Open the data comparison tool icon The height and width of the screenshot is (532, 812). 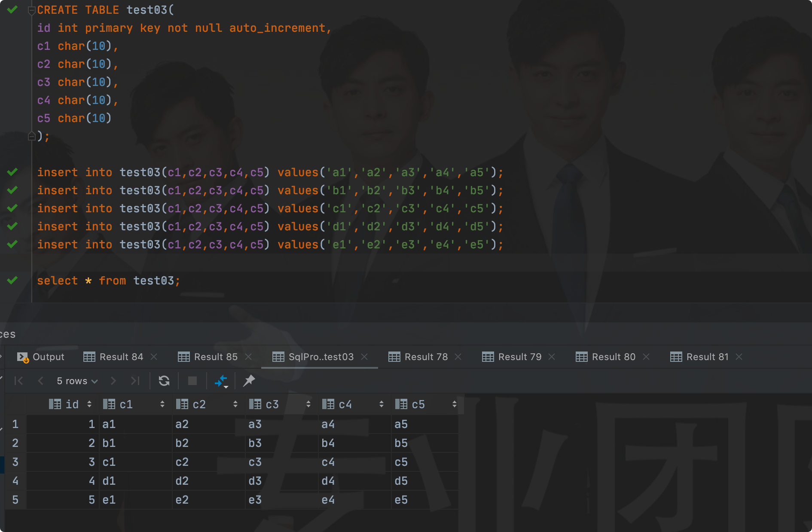pos(221,381)
